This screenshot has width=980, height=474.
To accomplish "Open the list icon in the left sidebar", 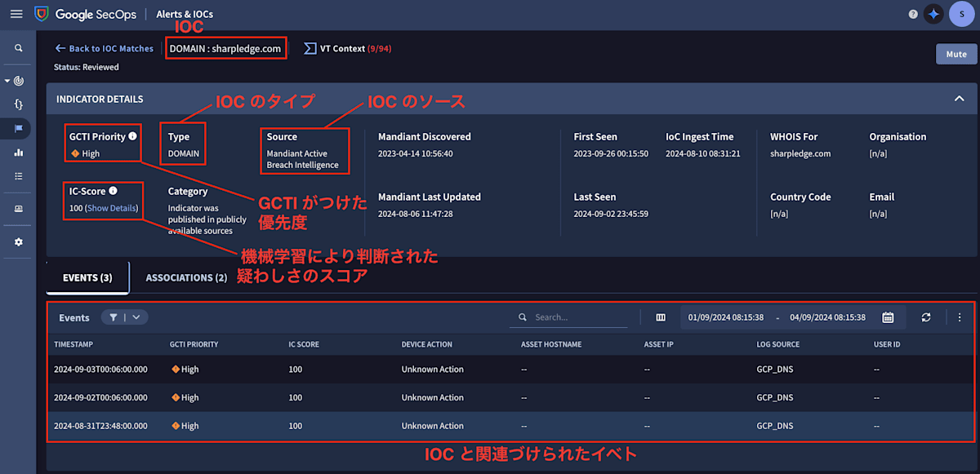I will coord(18,175).
